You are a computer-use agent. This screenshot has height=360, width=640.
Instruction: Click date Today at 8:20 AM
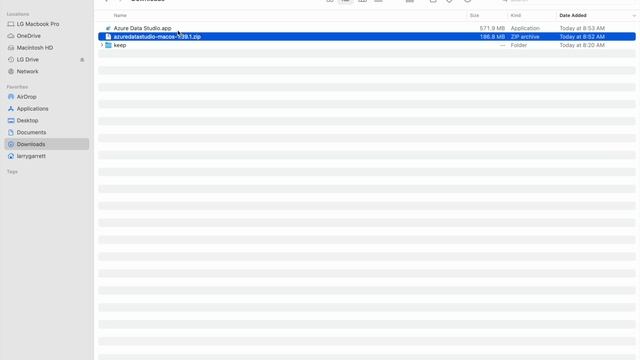(582, 45)
